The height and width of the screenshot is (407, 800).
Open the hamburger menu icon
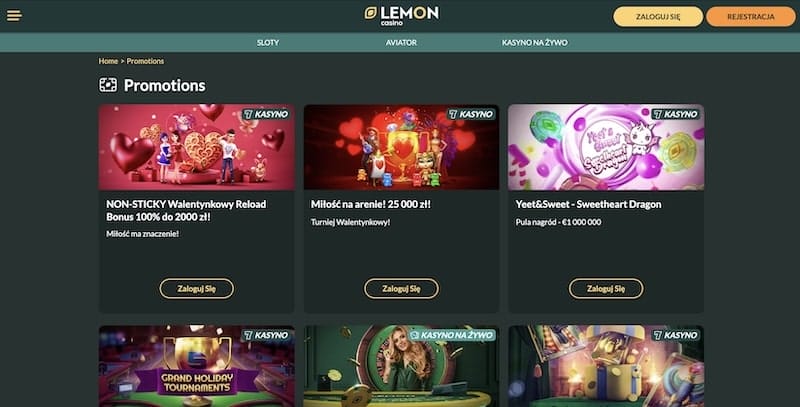pos(14,16)
